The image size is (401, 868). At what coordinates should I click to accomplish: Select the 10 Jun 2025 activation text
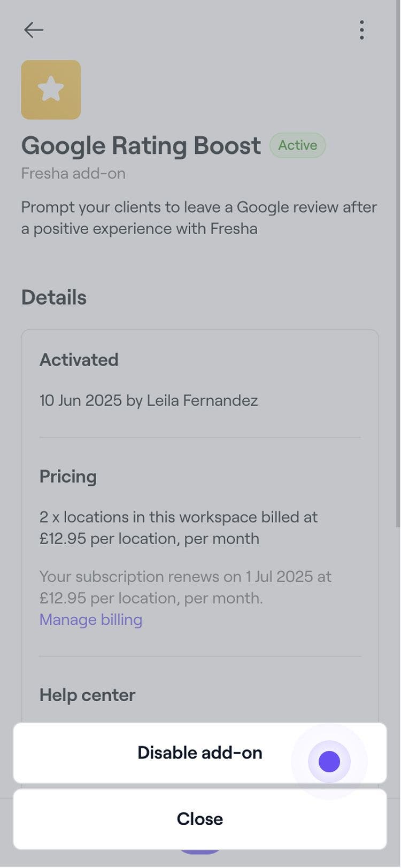click(149, 400)
